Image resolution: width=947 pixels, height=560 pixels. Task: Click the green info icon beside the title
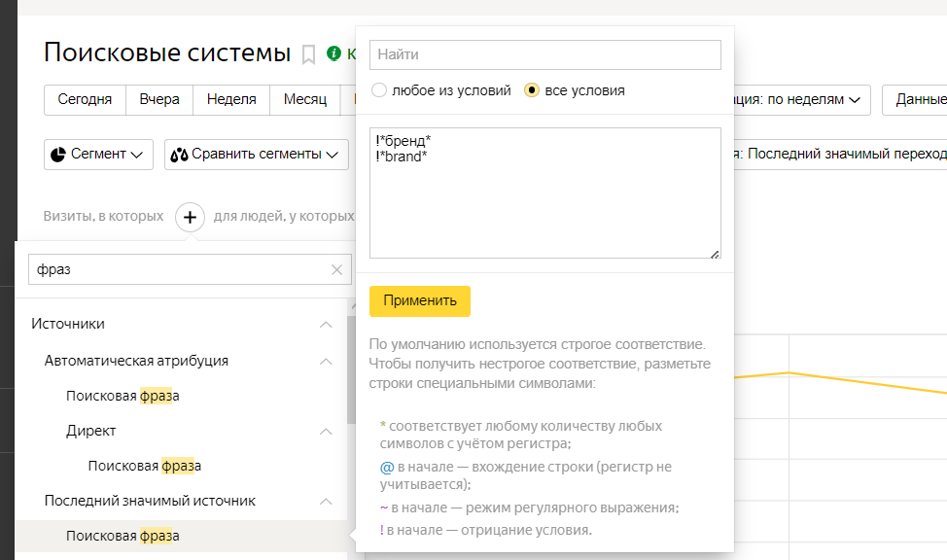[x=333, y=52]
